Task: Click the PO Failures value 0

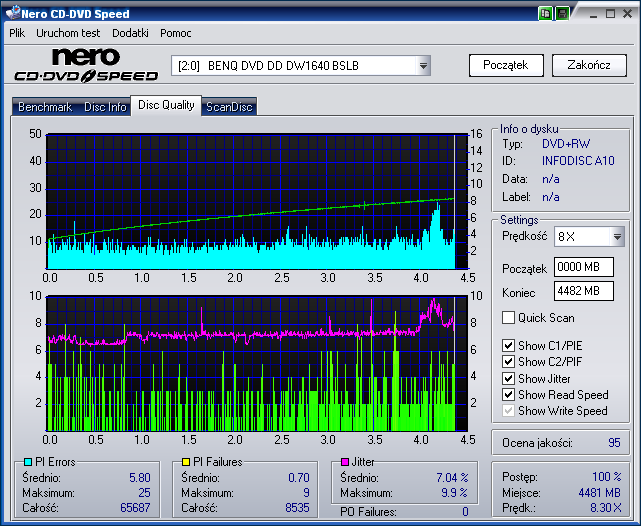Action: pos(465,512)
